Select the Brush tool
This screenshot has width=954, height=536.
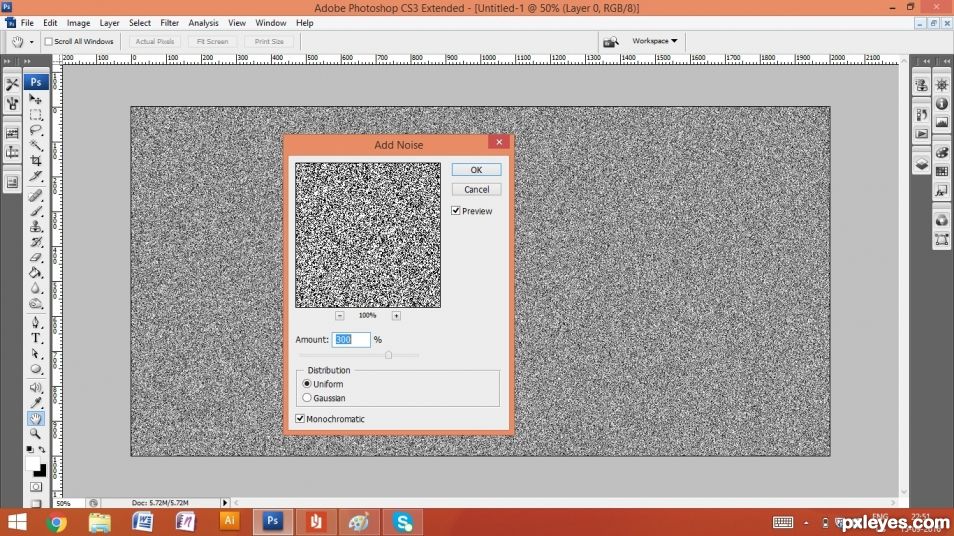(36, 211)
